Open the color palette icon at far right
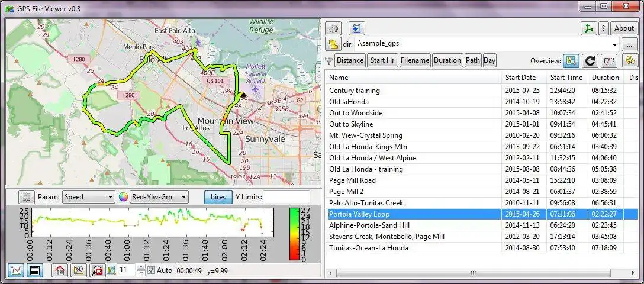This screenshot has width=644, height=284. [630, 60]
